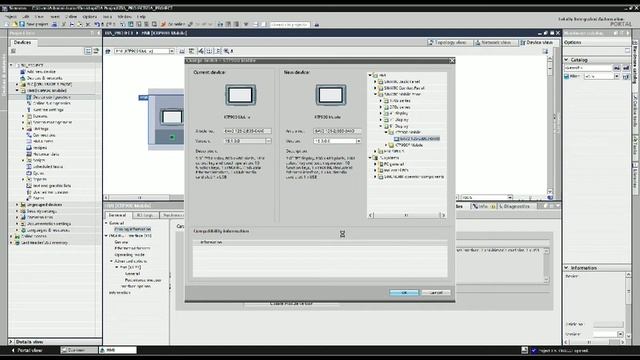Open the HMI editor tab in bottom bar
This screenshot has width=640, height=360.
pos(118,350)
